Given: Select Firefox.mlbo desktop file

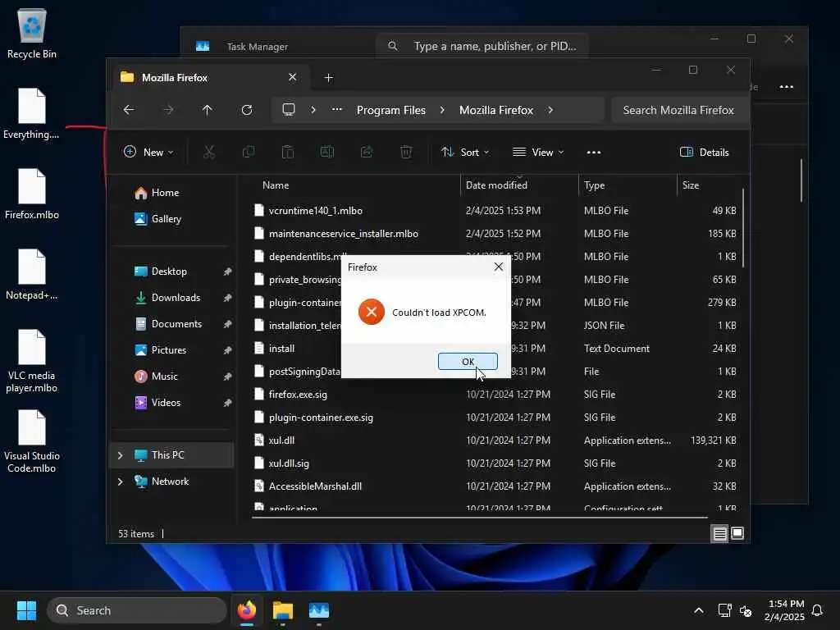Looking at the screenshot, I should click(32, 194).
